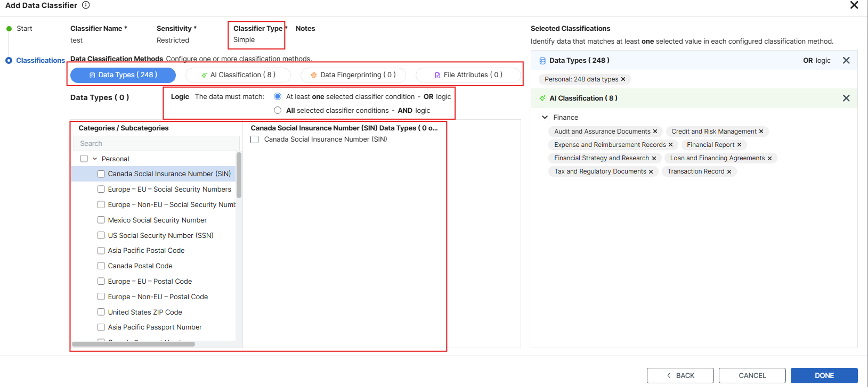Click the CANCEL button
Screen dimensions: 868x387
pos(752,376)
